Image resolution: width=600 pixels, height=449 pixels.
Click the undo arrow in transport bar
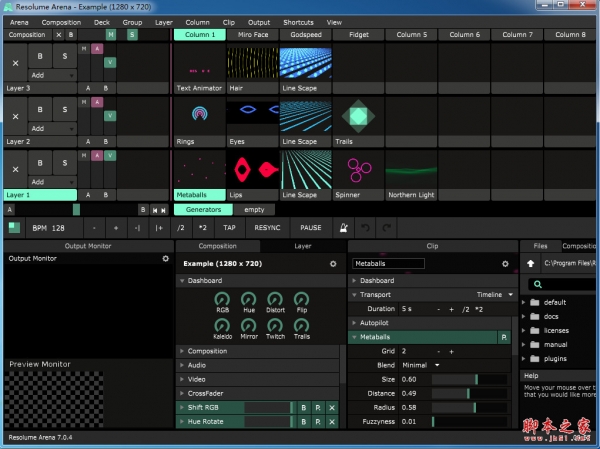(x=366, y=227)
